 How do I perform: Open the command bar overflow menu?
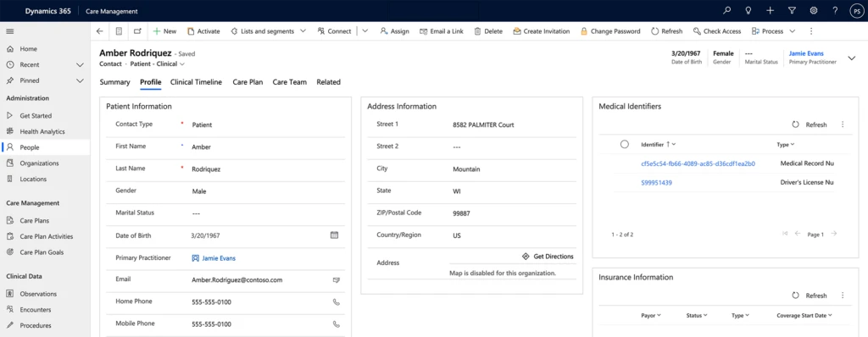(811, 31)
